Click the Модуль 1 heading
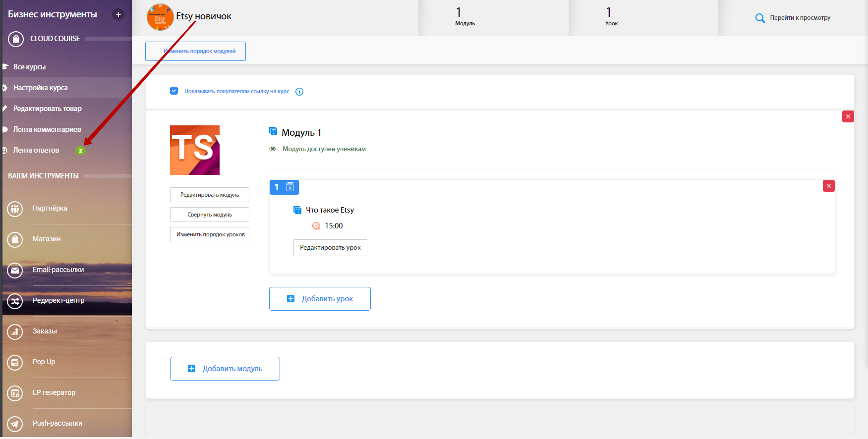868x439 pixels. (301, 132)
